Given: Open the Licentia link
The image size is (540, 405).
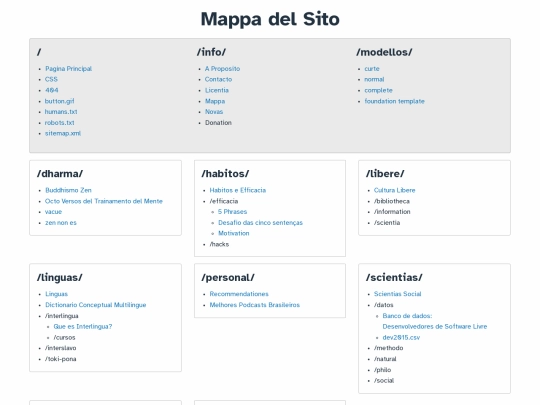Looking at the screenshot, I should (217, 90).
